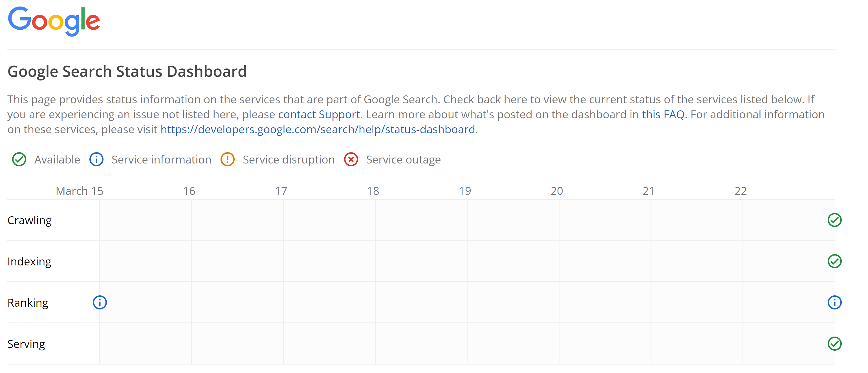This screenshot has height=373, width=868.
Task: Select the Ranking row label
Action: (28, 302)
